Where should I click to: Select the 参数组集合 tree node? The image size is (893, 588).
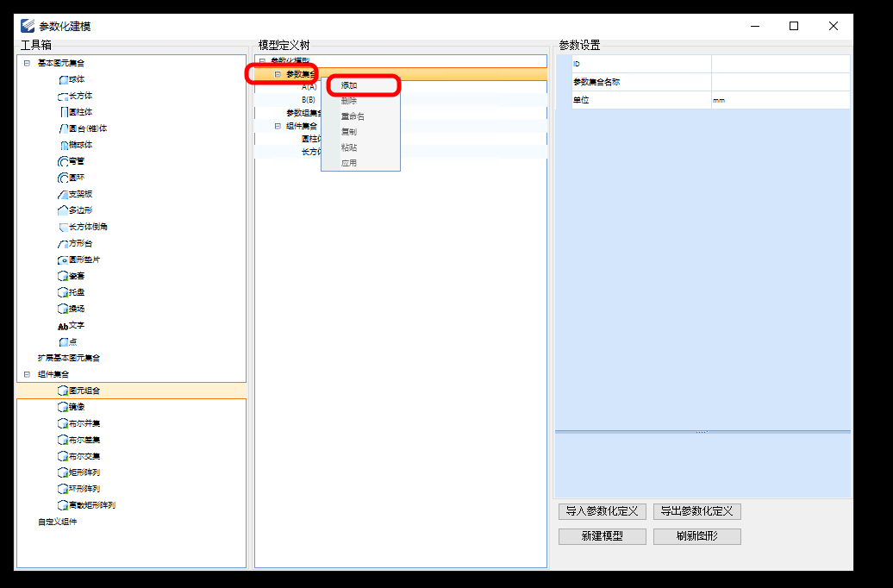304,113
